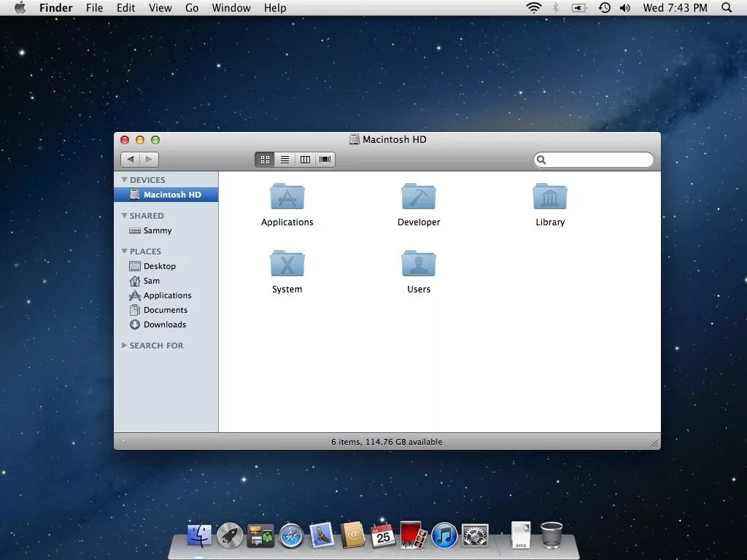Click the Wi-Fi status icon
747x560 pixels.
click(x=533, y=7)
